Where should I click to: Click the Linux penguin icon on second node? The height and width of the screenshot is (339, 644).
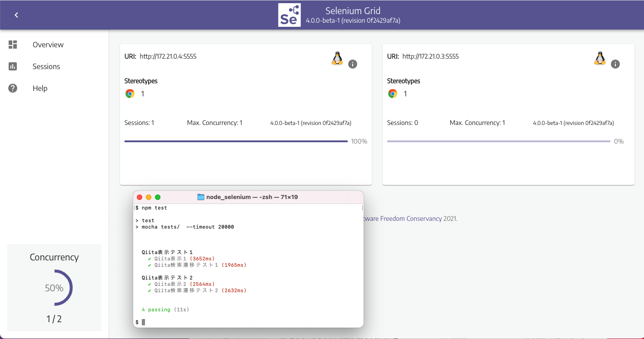coord(599,58)
